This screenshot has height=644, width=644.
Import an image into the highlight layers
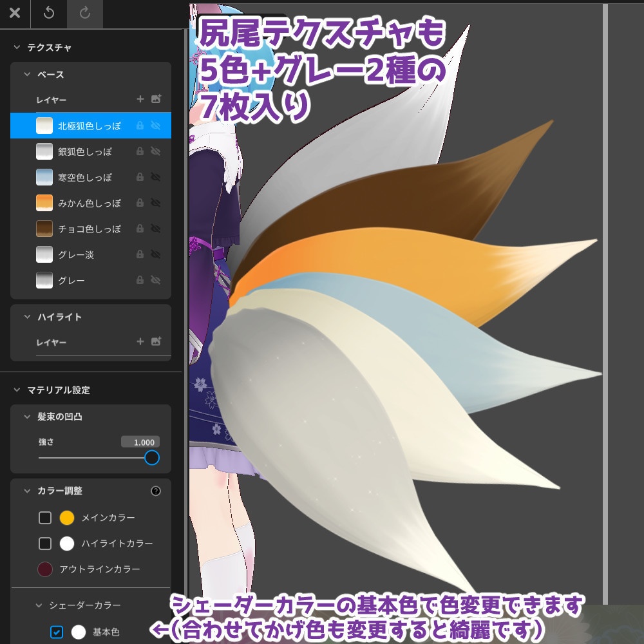[156, 342]
